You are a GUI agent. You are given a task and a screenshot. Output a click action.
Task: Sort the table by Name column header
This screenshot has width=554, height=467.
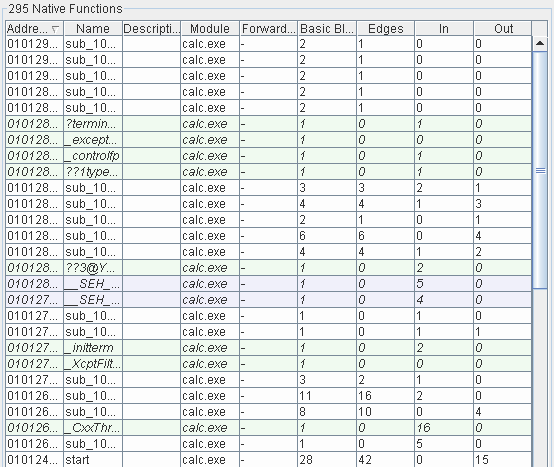(x=93, y=29)
